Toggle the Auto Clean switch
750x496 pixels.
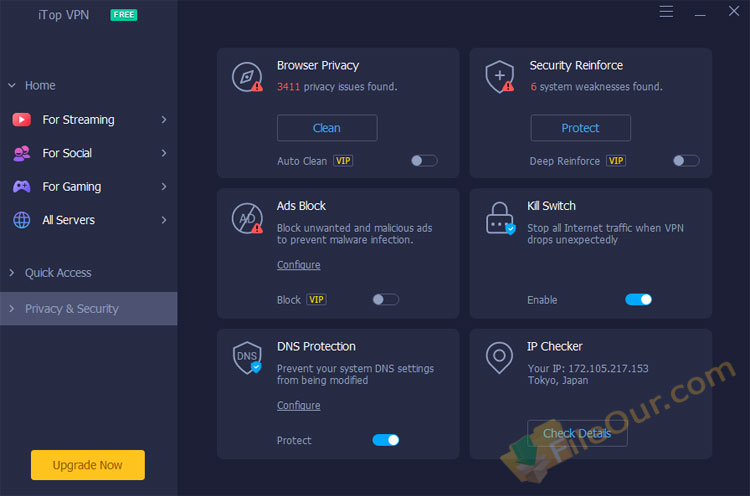(x=424, y=161)
